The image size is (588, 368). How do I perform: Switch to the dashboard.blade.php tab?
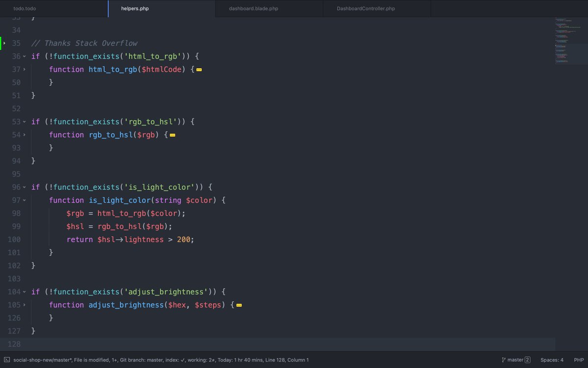[x=253, y=8]
